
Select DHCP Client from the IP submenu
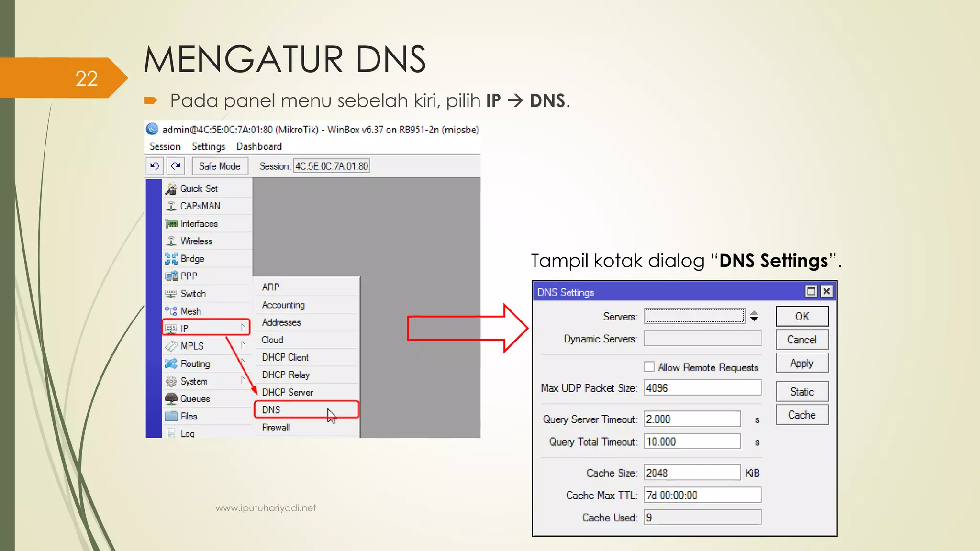(306, 357)
